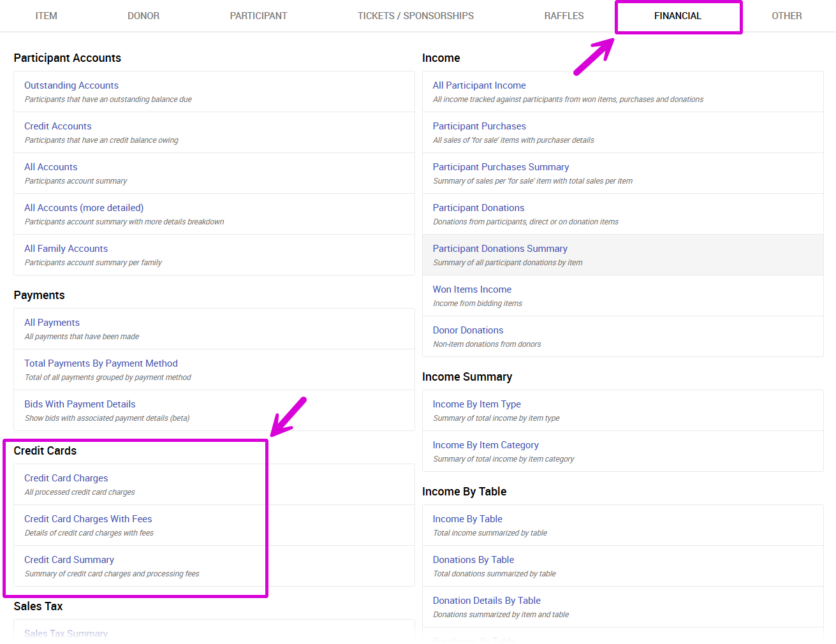View the Credit Card Summary report
The image size is (836, 644).
coord(69,560)
